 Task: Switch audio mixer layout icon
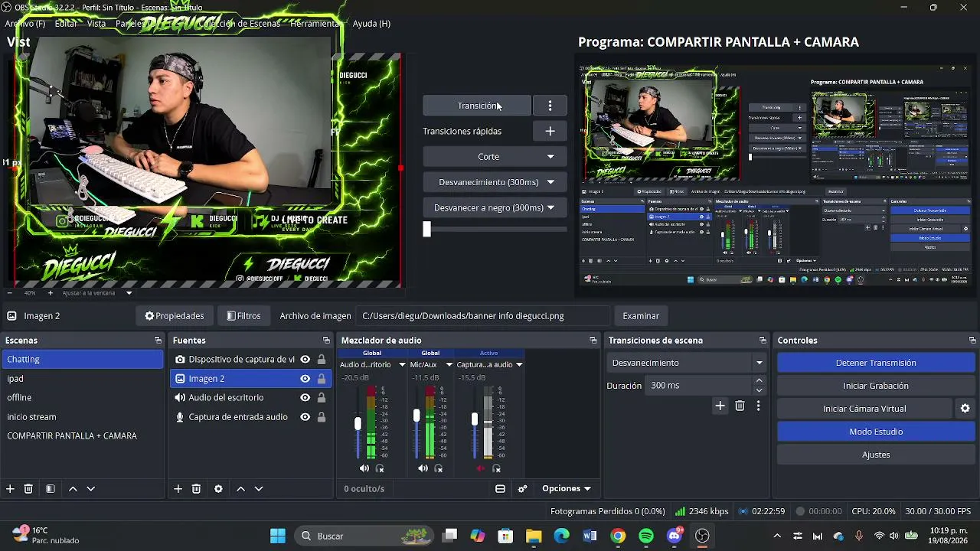coord(500,489)
